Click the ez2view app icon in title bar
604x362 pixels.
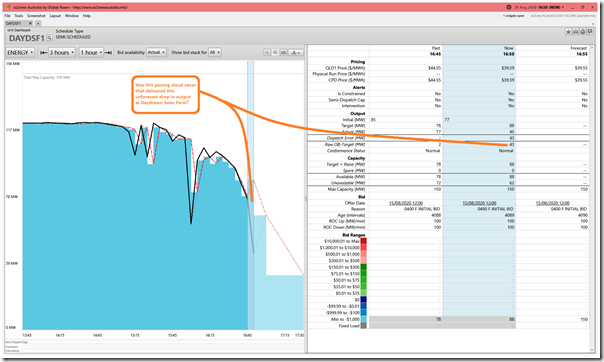click(8, 7)
